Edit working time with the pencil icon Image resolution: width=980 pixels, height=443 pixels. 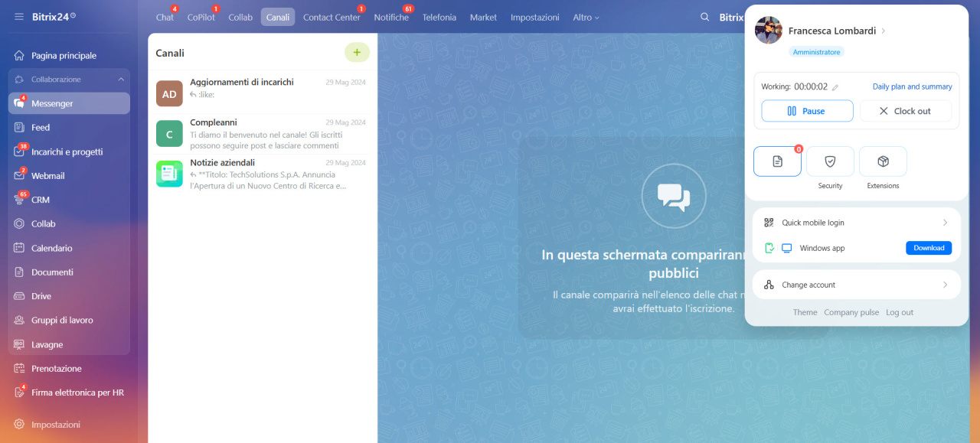835,87
